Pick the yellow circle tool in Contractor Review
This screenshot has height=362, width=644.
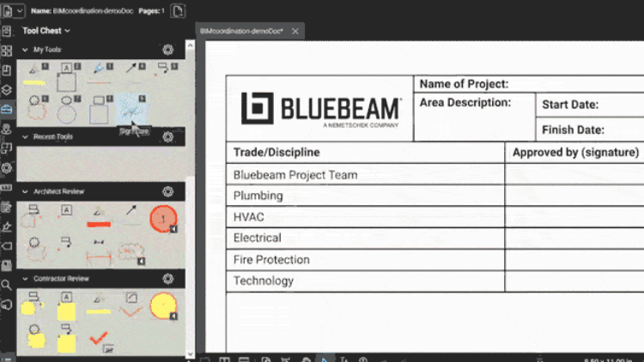click(163, 305)
